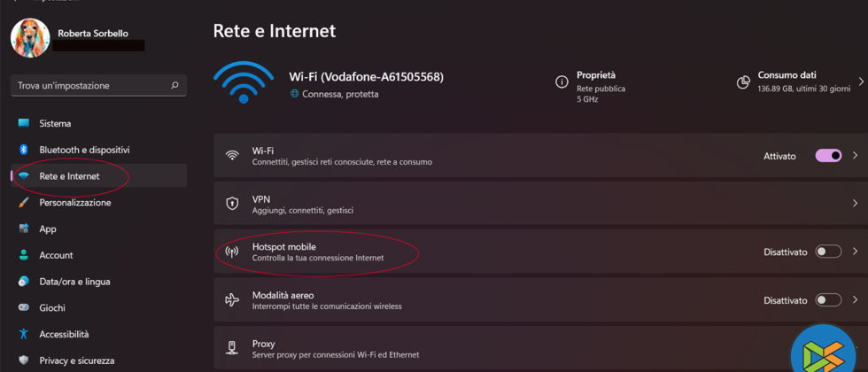Click the Modalità aereo airplane icon
The image size is (868, 372).
232,299
